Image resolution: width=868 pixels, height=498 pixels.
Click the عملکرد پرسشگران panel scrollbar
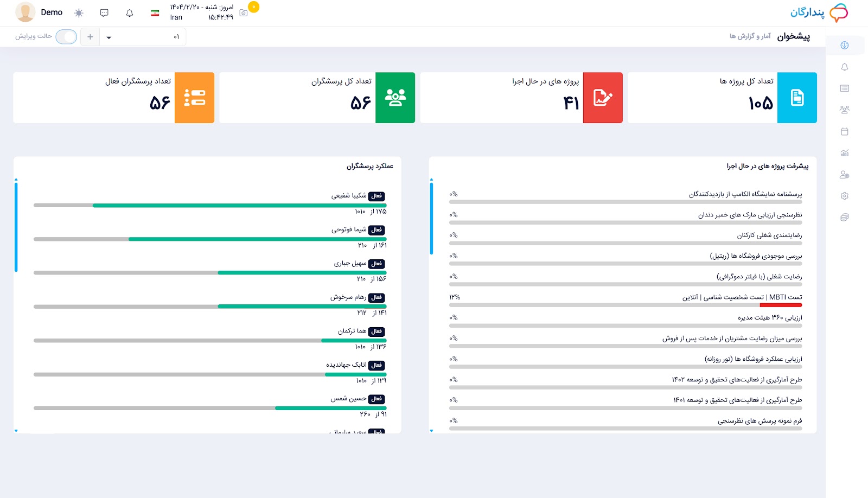click(16, 227)
